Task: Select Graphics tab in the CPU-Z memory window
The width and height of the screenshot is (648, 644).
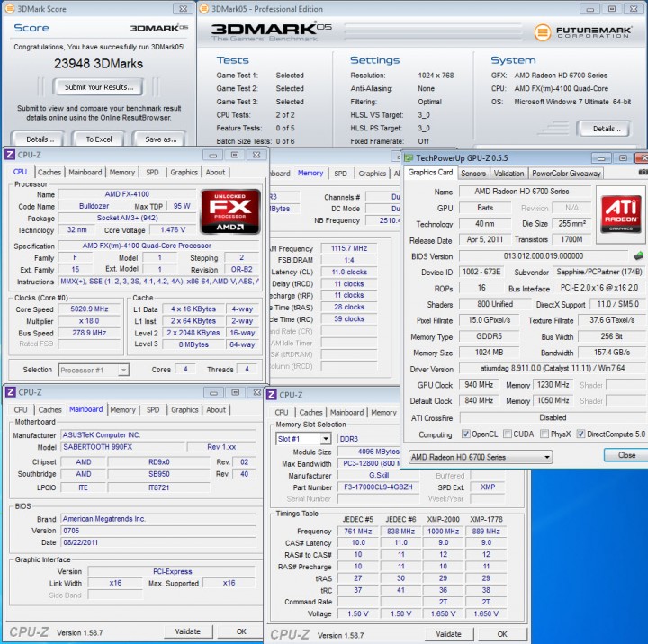Action: pos(372,174)
